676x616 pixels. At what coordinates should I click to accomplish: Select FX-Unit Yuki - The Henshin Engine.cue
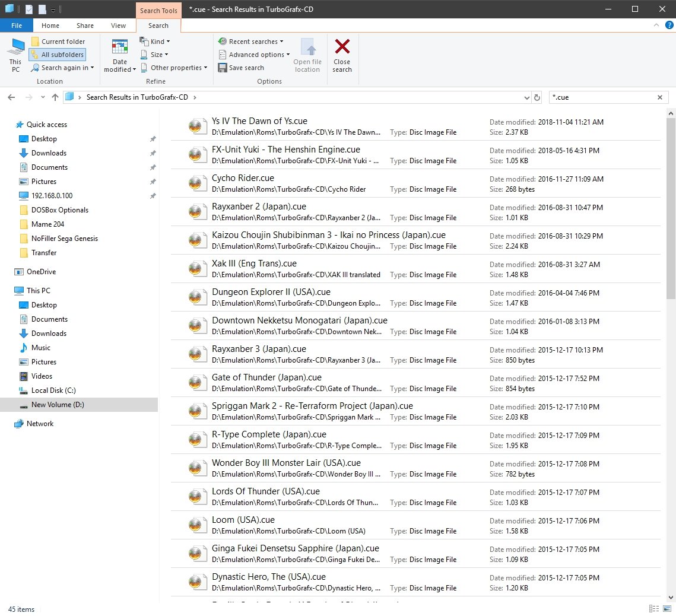pyautogui.click(x=415, y=155)
